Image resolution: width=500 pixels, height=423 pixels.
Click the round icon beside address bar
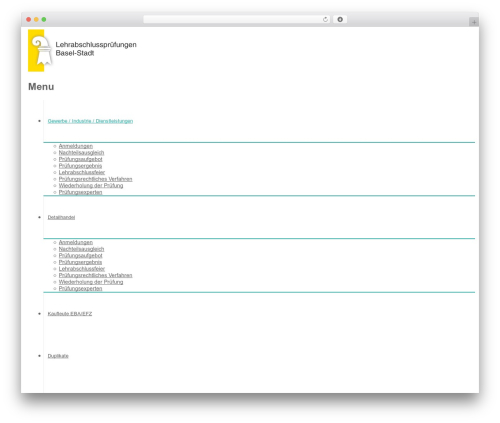340,19
